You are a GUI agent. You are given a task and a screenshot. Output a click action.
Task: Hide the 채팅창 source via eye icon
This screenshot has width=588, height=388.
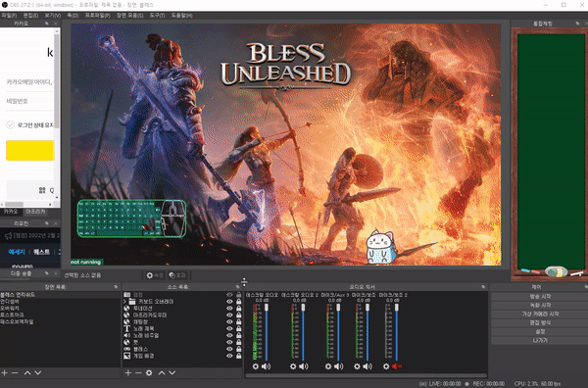[x=229, y=321]
